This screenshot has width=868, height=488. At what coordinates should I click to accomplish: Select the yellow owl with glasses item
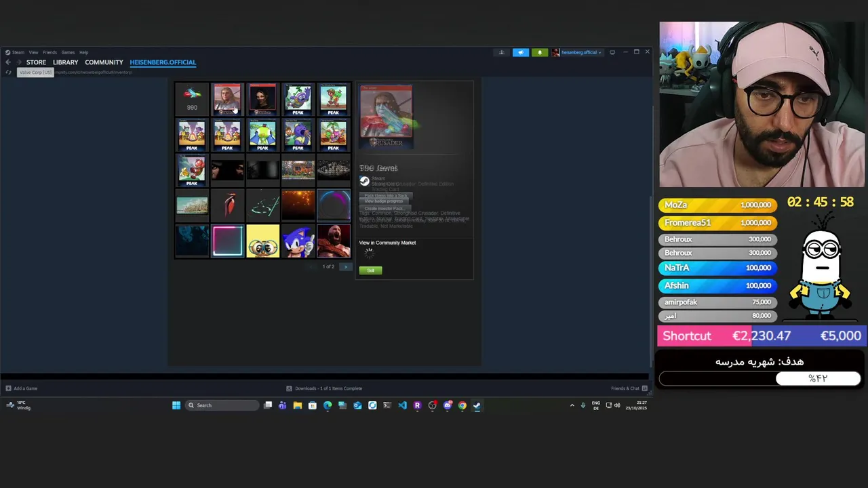262,241
